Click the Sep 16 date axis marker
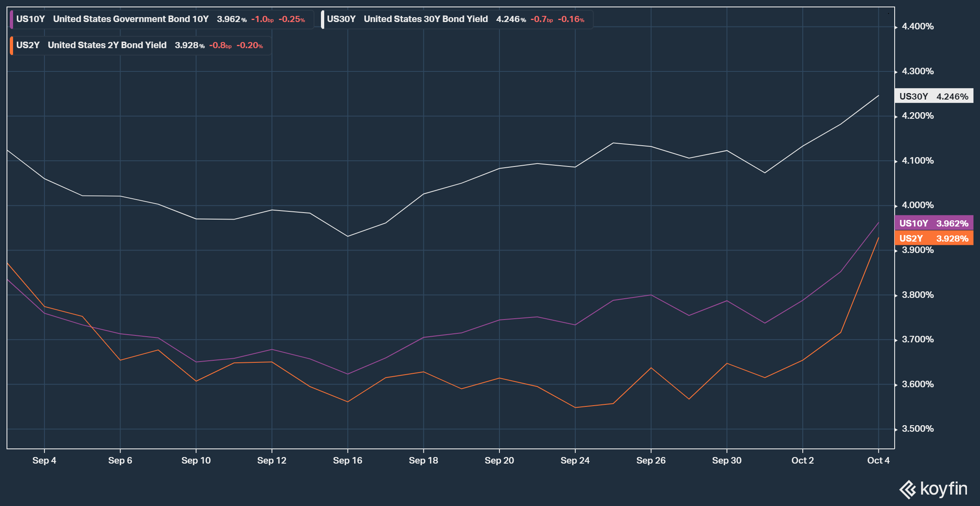The image size is (980, 506). click(x=347, y=460)
